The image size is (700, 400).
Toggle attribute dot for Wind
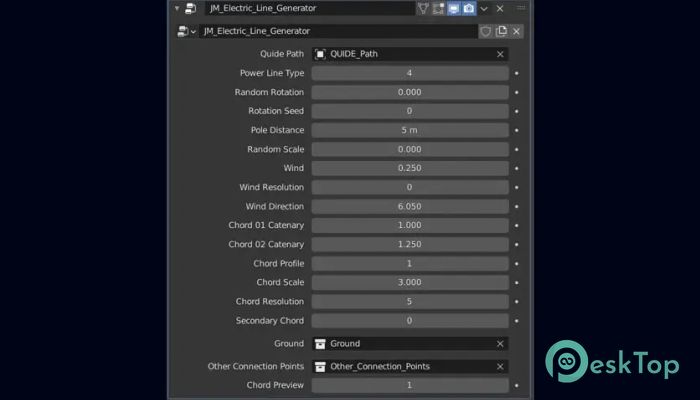pyautogui.click(x=517, y=168)
